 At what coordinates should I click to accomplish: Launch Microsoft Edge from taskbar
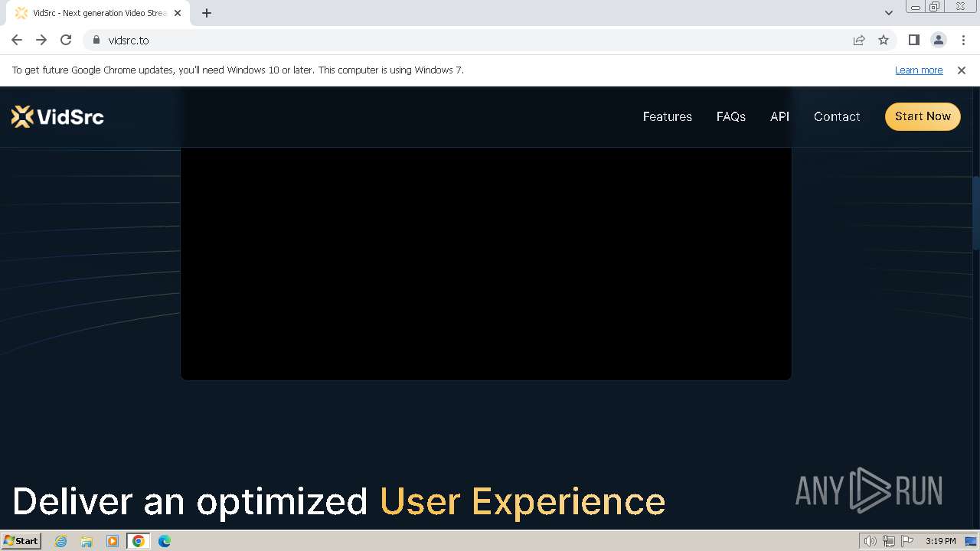point(165,541)
